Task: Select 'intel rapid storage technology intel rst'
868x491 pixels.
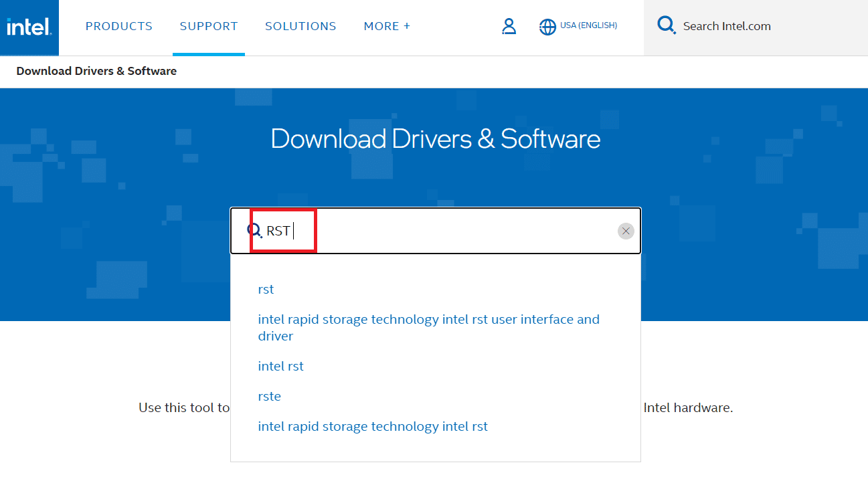Action: pos(373,426)
